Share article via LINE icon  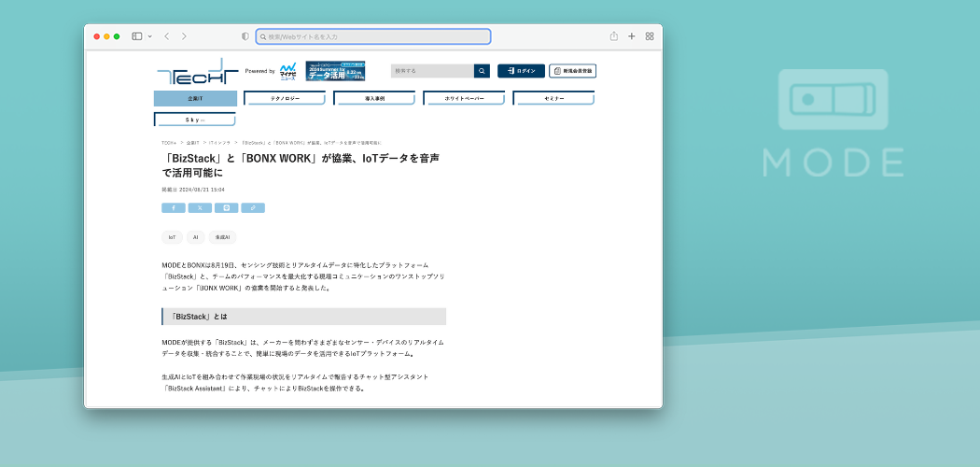[x=226, y=208]
